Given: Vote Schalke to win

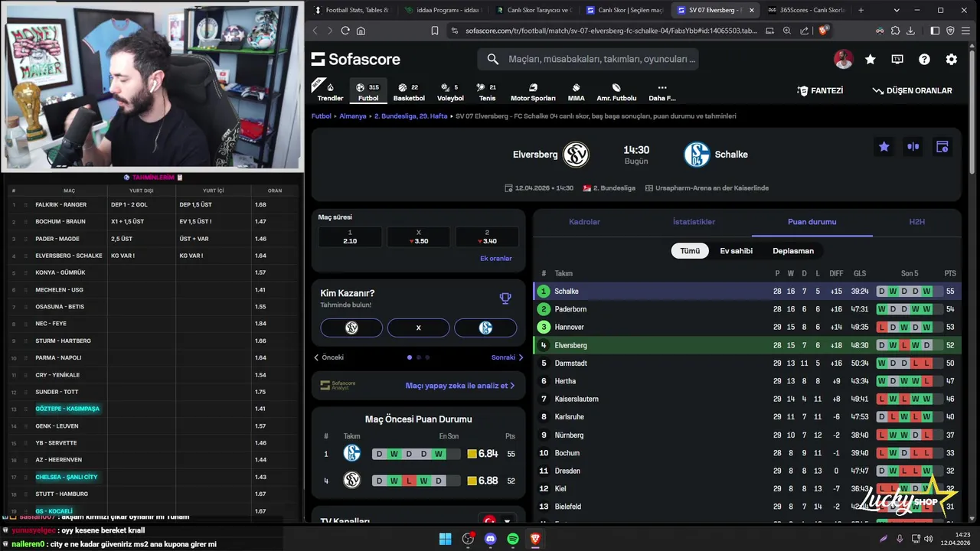Looking at the screenshot, I should [x=485, y=328].
